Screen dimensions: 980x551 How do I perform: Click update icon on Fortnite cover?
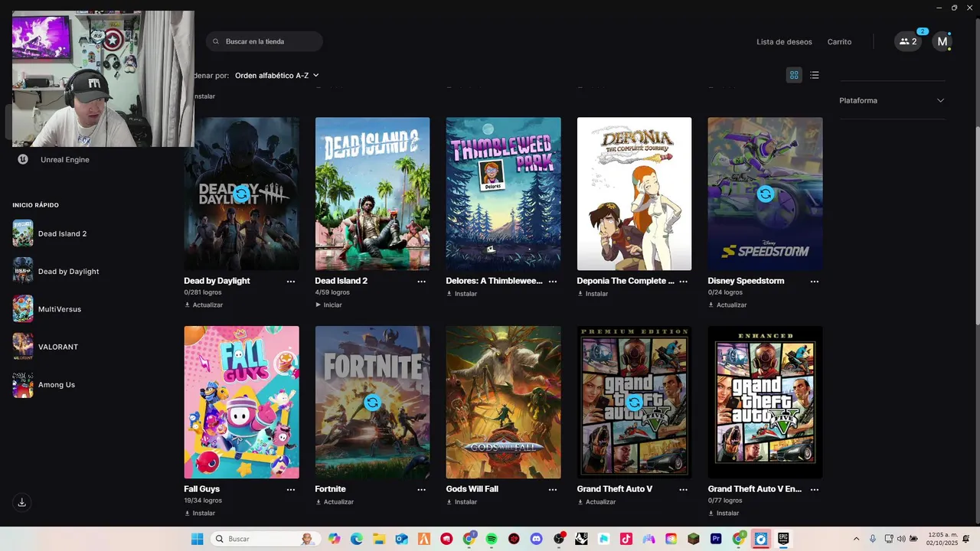372,402
